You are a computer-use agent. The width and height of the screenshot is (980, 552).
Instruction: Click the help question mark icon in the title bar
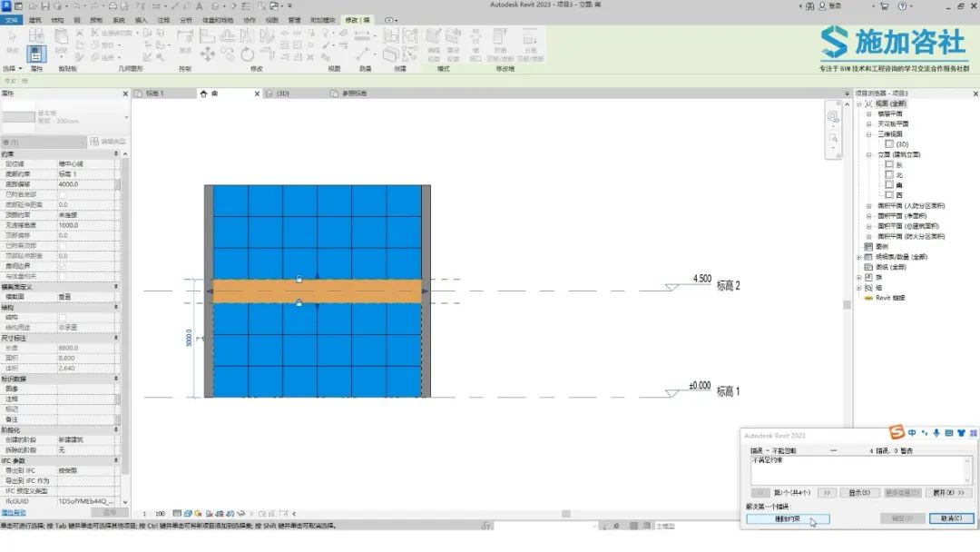(902, 6)
